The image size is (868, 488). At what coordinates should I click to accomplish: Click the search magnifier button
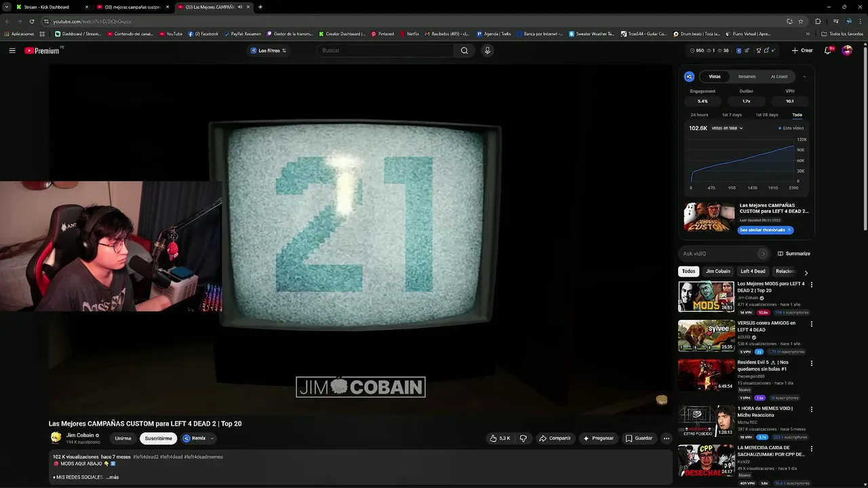click(465, 51)
